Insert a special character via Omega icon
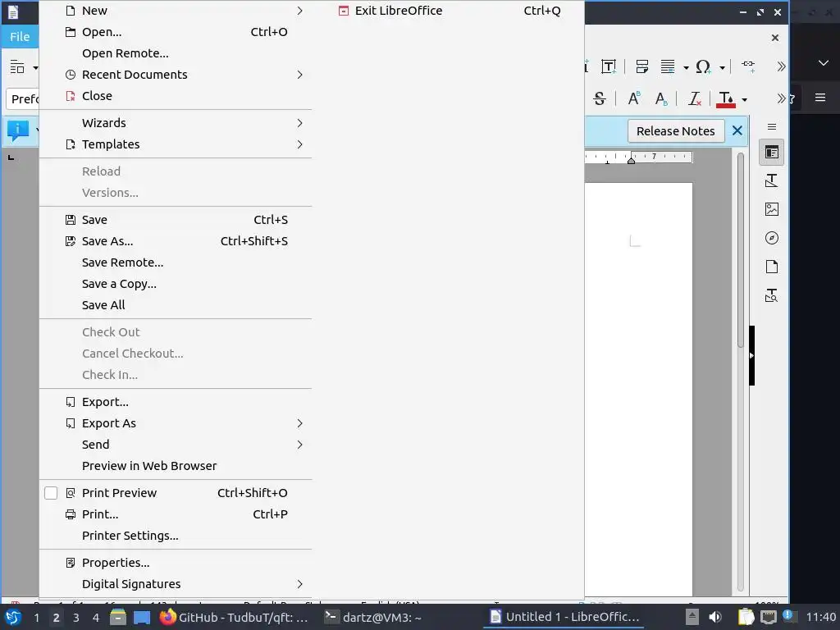This screenshot has width=840, height=630. pyautogui.click(x=703, y=67)
